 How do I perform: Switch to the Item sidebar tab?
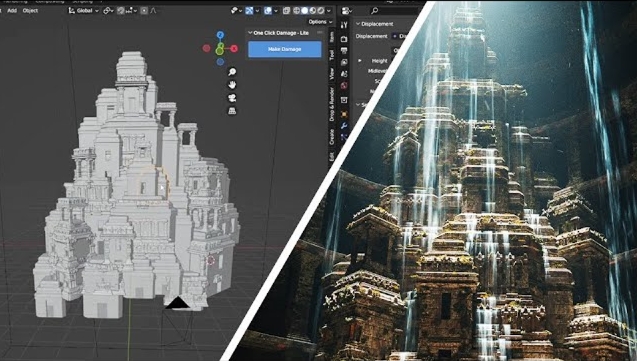coord(332,37)
